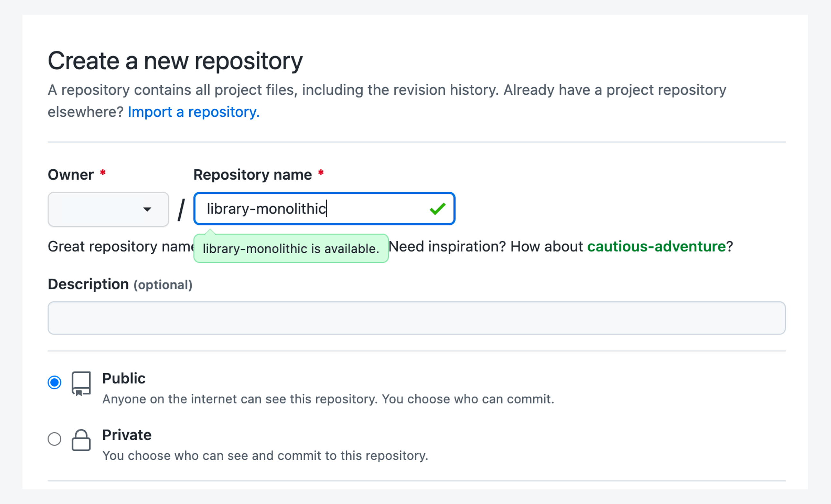Click the 'library-monolithic is available.' tooltip
The image size is (831, 504).
(x=291, y=248)
